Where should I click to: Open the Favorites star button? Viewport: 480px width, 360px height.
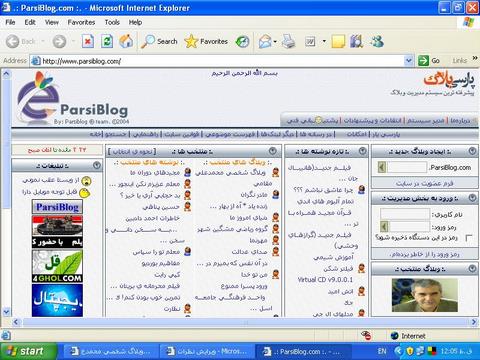(206, 42)
